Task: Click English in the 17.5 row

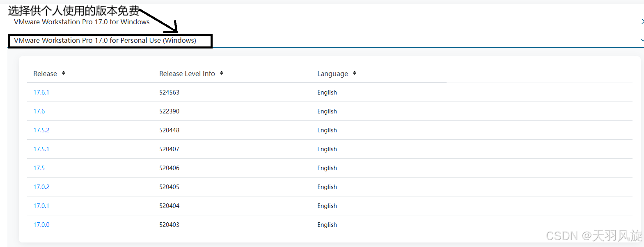Action: pyautogui.click(x=327, y=168)
